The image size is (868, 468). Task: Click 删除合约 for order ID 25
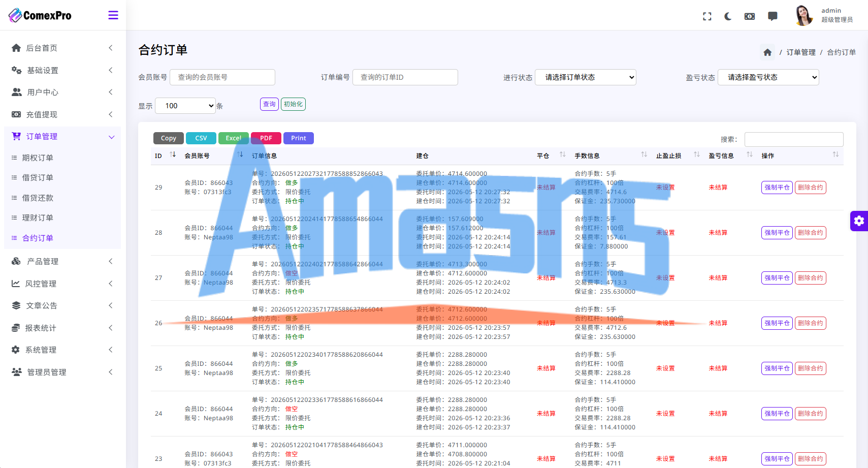pyautogui.click(x=810, y=368)
